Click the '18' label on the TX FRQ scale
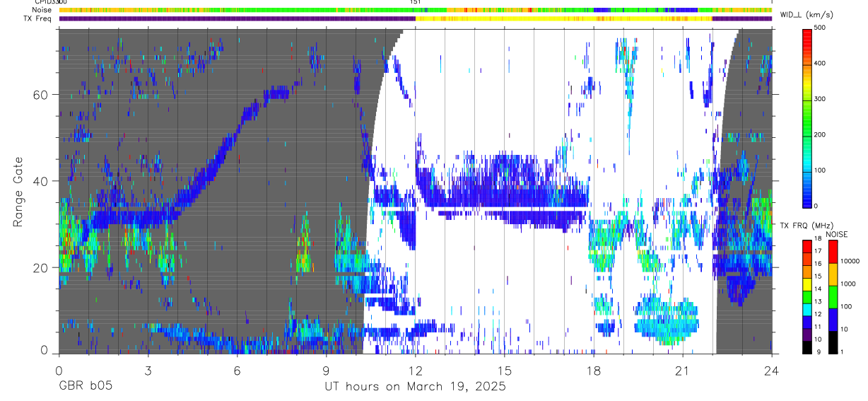This screenshot has width=868, height=401. click(x=818, y=239)
